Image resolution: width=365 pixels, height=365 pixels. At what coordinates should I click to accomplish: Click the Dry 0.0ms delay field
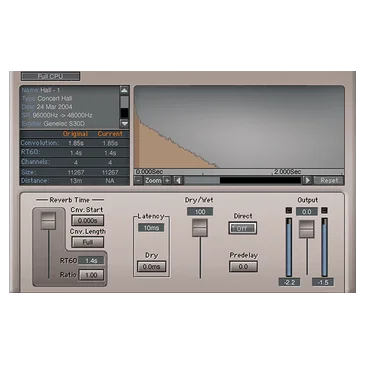[151, 266]
